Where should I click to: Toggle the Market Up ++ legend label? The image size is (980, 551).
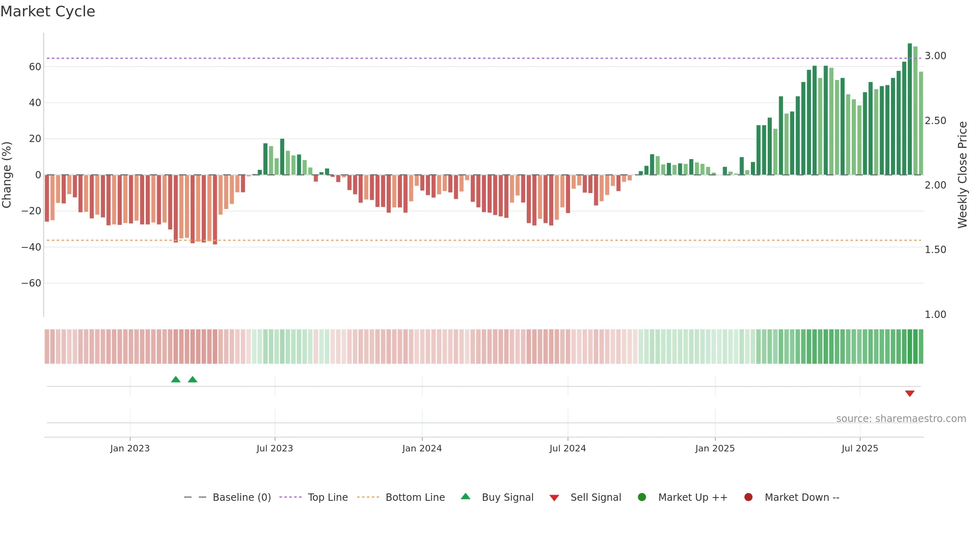[x=693, y=498]
